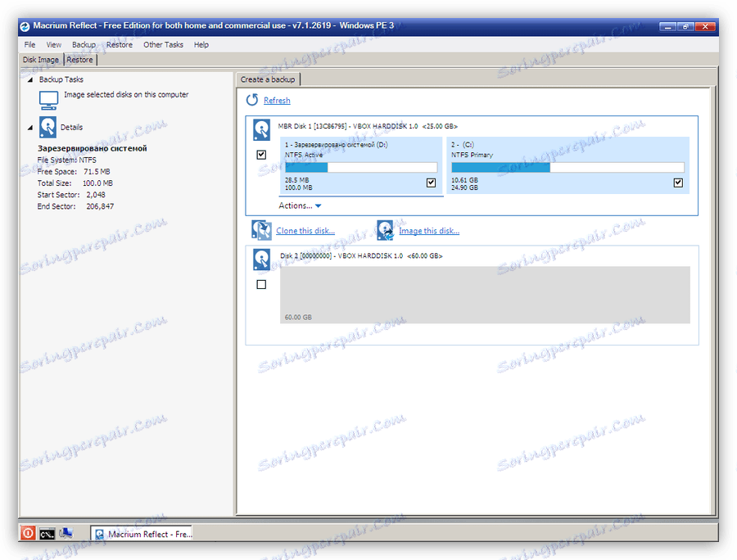Click the Disk 2 hard drive icon
The image size is (737, 560).
pyautogui.click(x=261, y=260)
